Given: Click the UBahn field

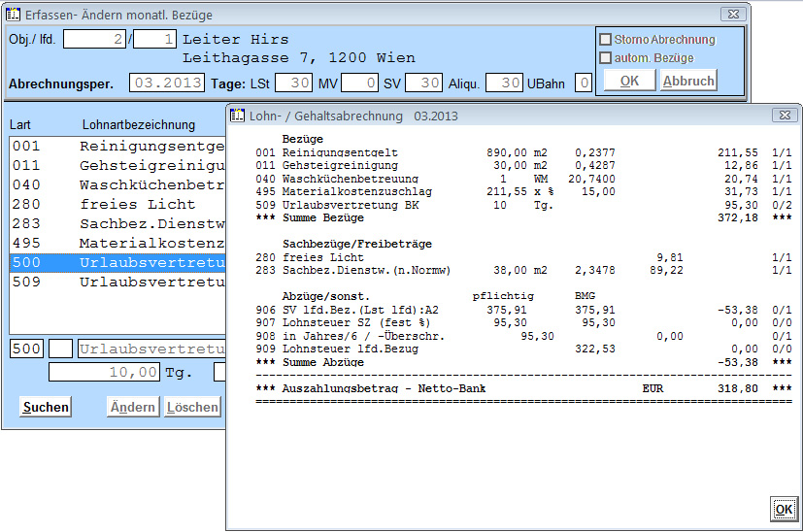Looking at the screenshot, I should pos(584,83).
